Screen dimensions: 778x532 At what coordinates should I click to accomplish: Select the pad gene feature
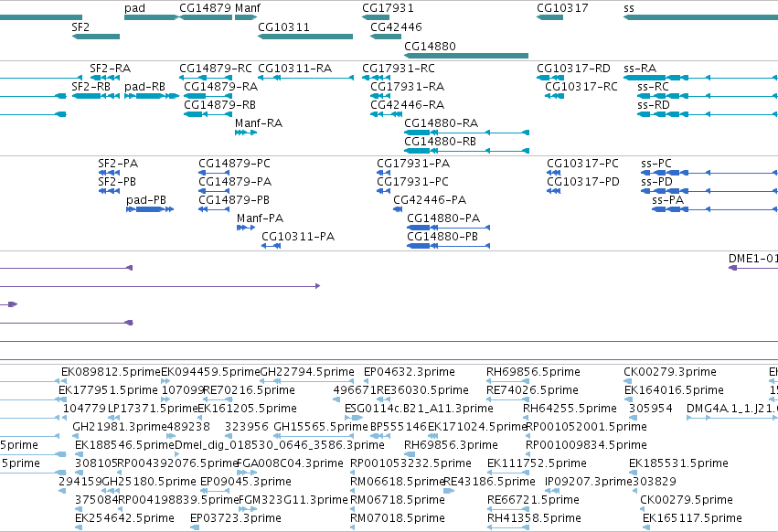tap(152, 17)
